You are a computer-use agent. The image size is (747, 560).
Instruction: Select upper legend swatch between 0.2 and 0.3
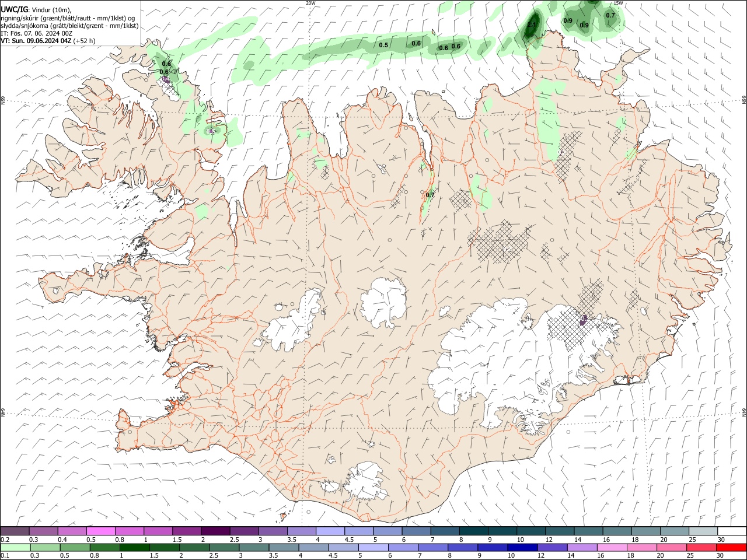pos(15,531)
